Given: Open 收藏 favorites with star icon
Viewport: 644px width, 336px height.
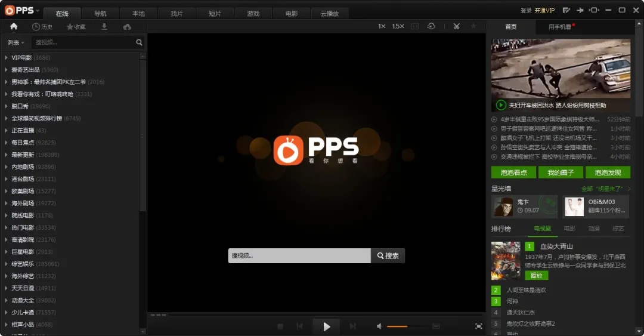Looking at the screenshot, I should [76, 27].
